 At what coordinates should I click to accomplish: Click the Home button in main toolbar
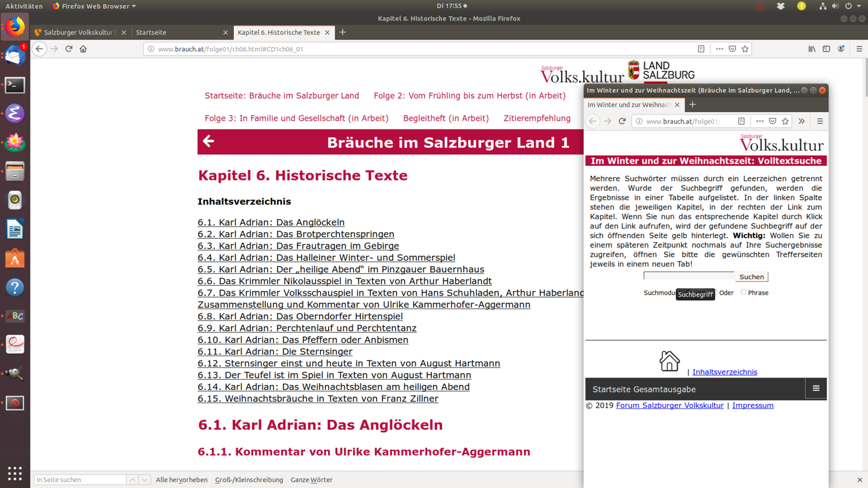click(83, 49)
